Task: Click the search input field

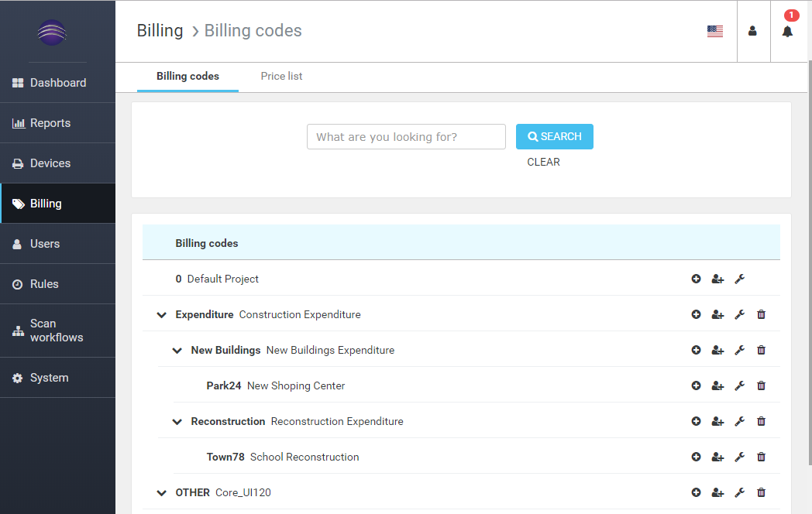Action: click(x=406, y=136)
